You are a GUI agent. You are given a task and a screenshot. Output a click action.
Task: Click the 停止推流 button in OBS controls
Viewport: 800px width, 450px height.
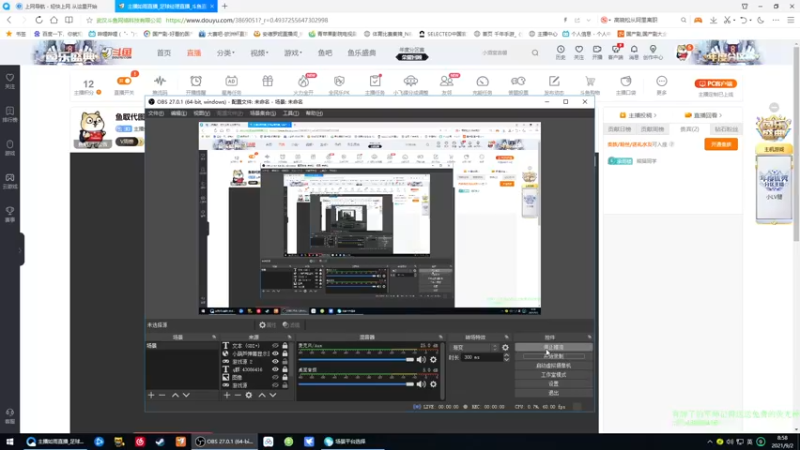point(554,347)
